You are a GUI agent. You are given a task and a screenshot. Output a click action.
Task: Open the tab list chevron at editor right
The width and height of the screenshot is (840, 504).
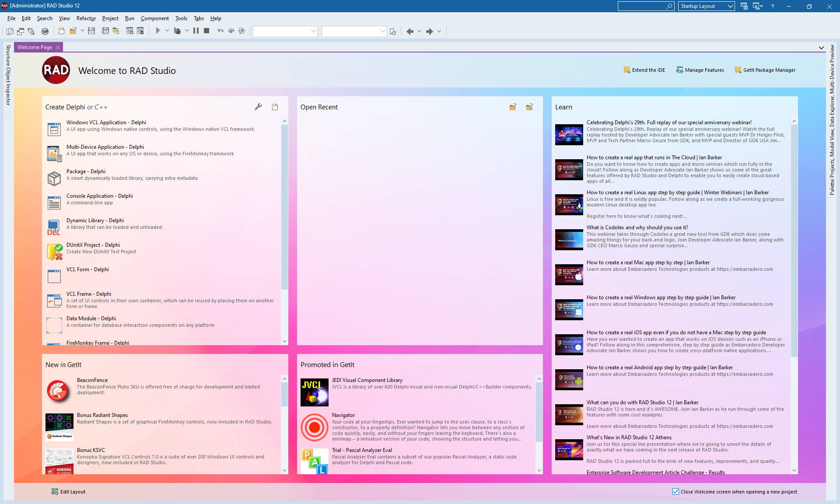[821, 48]
